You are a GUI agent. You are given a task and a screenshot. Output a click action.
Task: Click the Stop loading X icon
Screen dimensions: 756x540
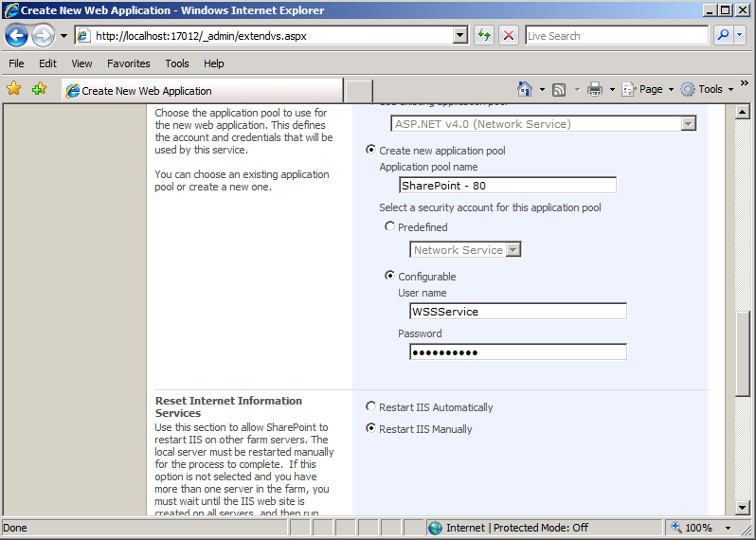pos(508,36)
